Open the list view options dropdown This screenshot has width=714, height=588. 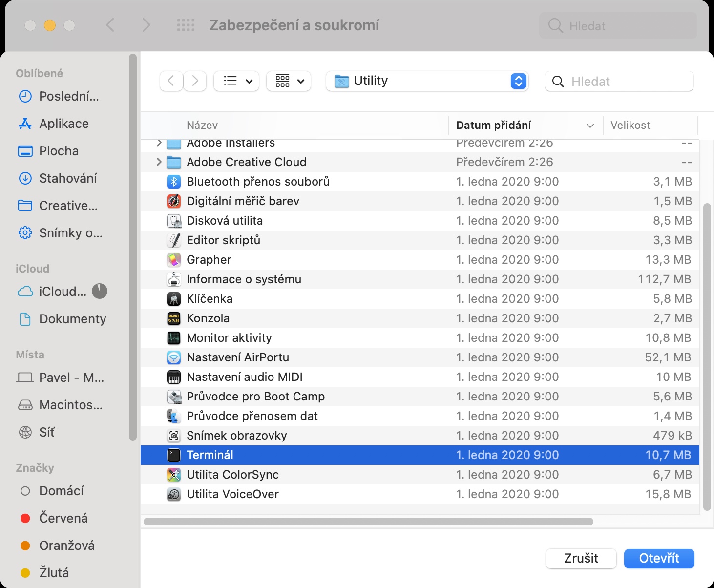click(237, 81)
